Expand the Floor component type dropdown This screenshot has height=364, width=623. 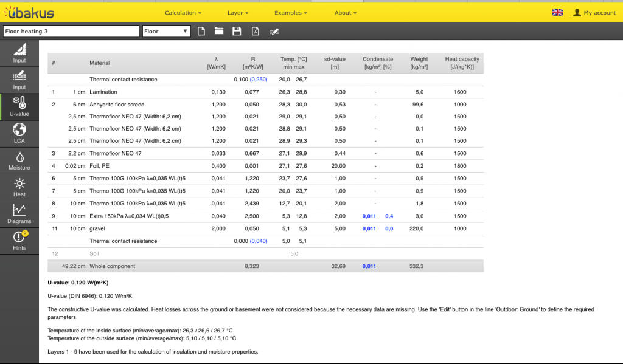pyautogui.click(x=166, y=31)
